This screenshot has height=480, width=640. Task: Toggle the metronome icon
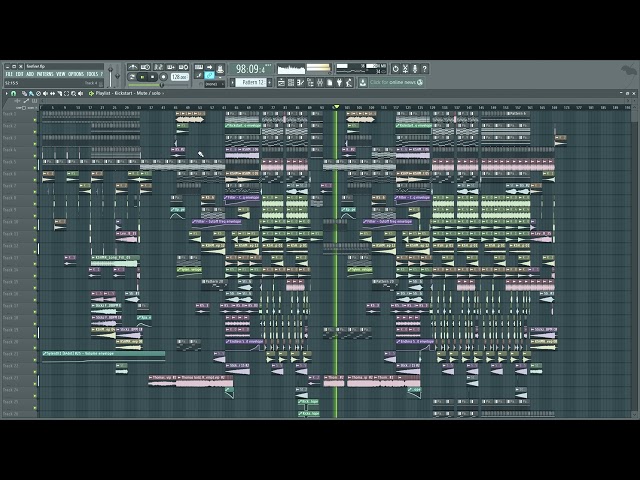[x=133, y=67]
